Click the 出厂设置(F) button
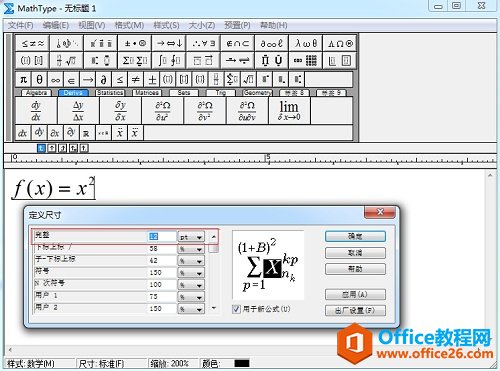 (x=355, y=310)
